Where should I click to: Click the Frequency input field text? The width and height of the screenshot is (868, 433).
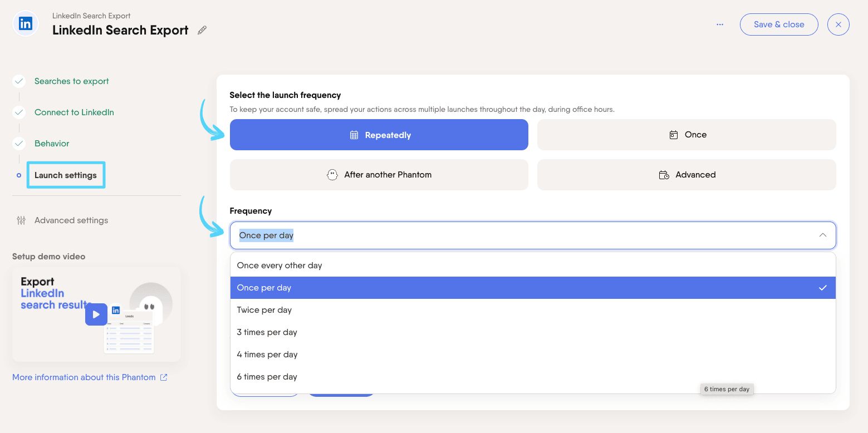pos(266,235)
